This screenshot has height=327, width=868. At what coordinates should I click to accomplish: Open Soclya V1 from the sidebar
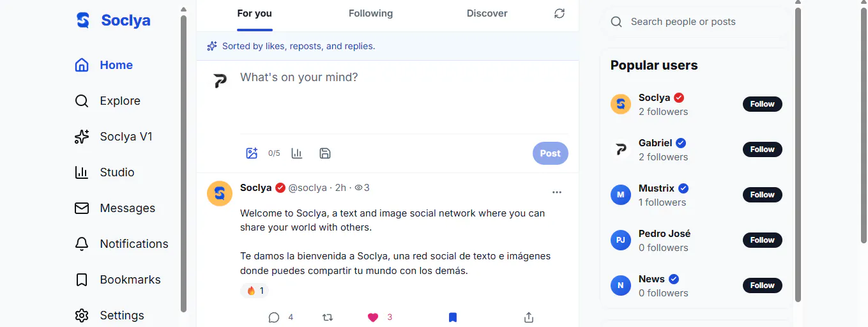(x=114, y=137)
